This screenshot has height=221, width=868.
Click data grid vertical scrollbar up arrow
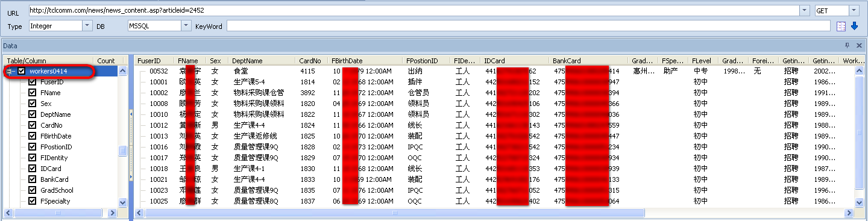click(860, 71)
